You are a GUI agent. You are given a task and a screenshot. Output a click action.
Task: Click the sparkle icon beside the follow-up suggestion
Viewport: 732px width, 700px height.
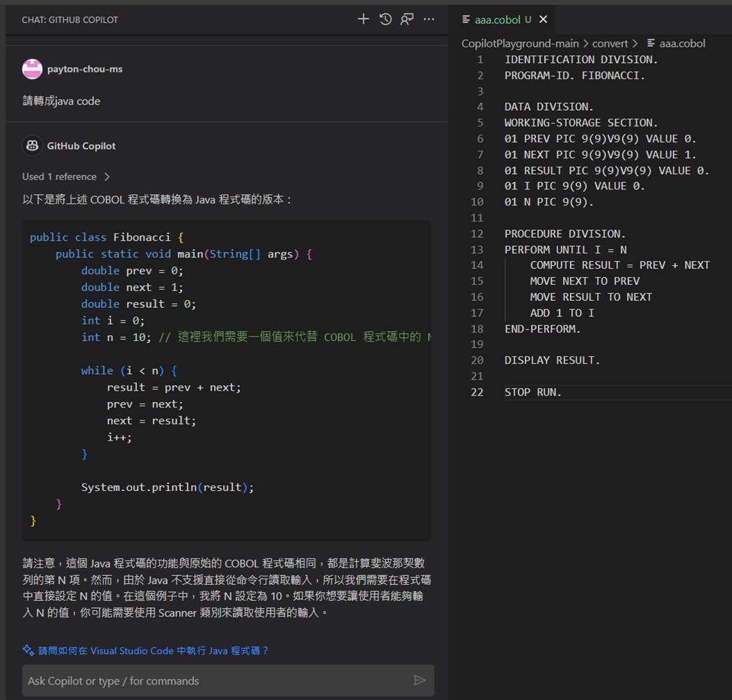(x=27, y=650)
